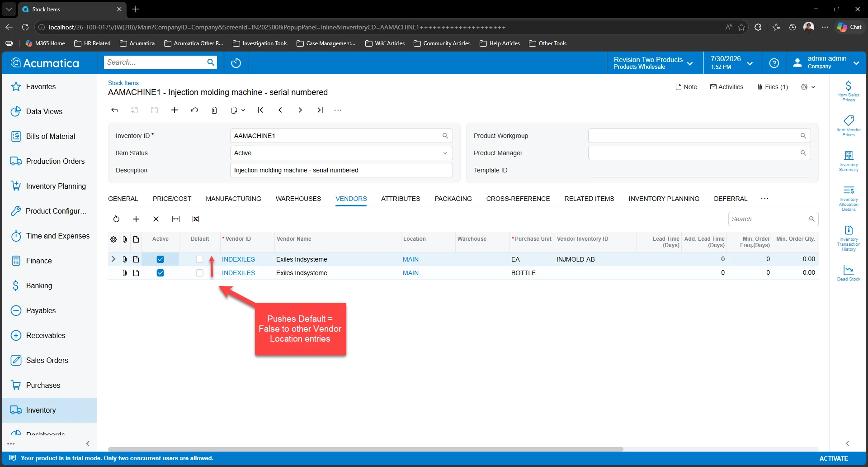The width and height of the screenshot is (868, 467).
Task: Switch to the CROSS-REFERENCE tab
Action: pos(518,199)
